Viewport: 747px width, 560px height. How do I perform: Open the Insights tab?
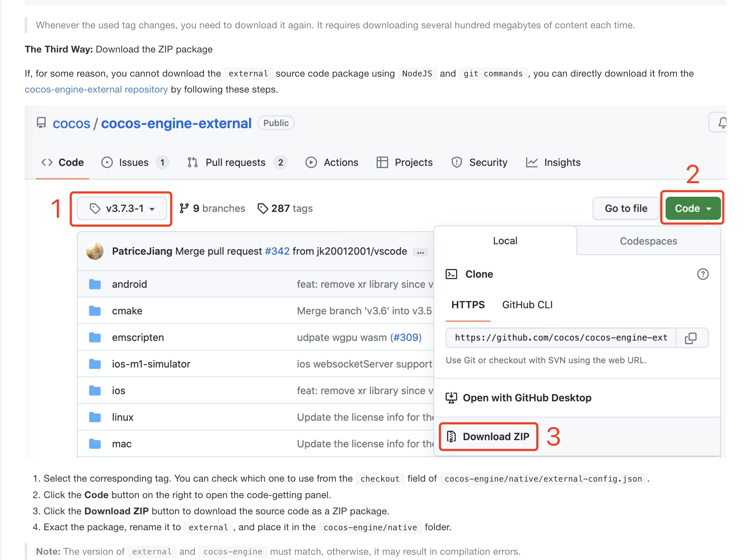562,162
